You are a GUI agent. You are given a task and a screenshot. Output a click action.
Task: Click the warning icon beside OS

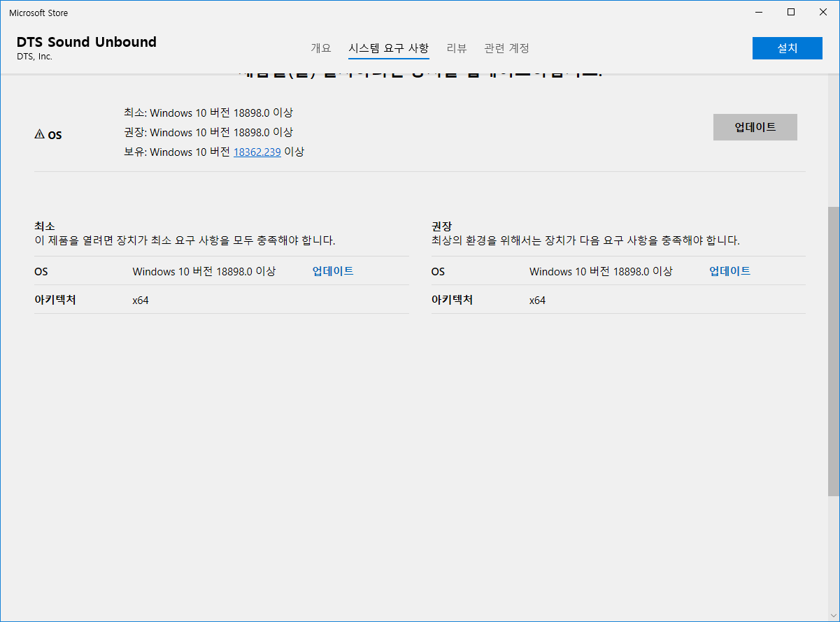[39, 135]
